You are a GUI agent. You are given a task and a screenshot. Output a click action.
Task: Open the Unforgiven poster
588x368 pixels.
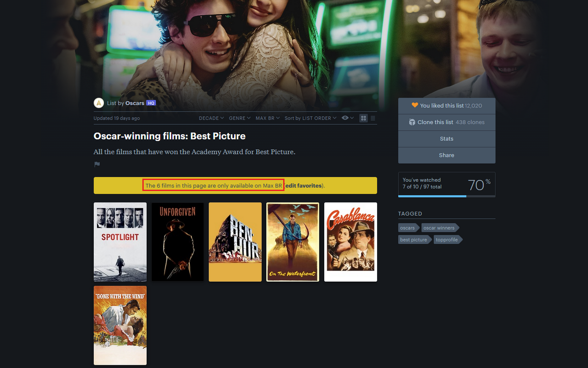point(177,242)
